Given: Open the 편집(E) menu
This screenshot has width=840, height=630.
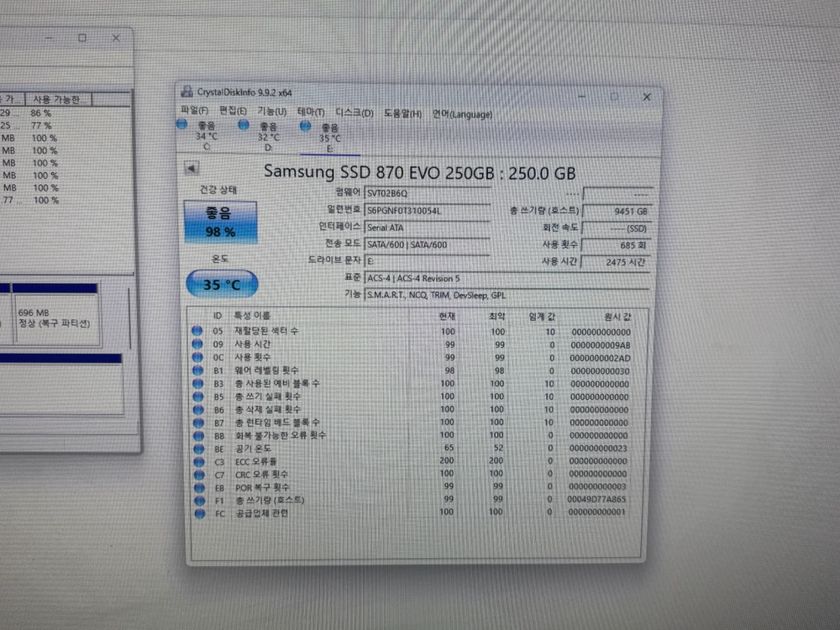Looking at the screenshot, I should pyautogui.click(x=233, y=111).
